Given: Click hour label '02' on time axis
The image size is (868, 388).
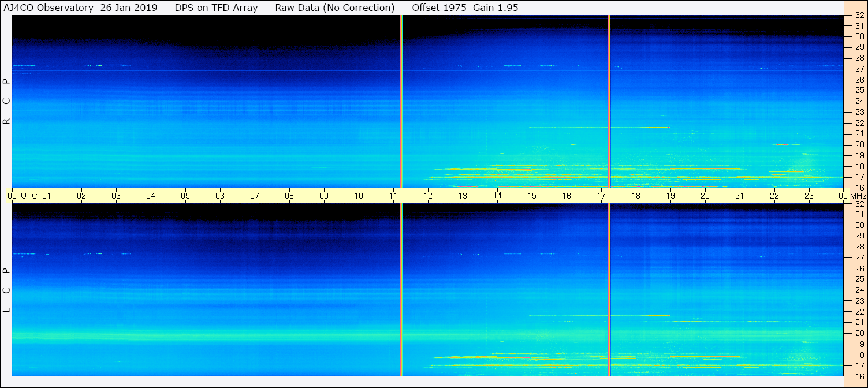Looking at the screenshot, I should tap(81, 196).
